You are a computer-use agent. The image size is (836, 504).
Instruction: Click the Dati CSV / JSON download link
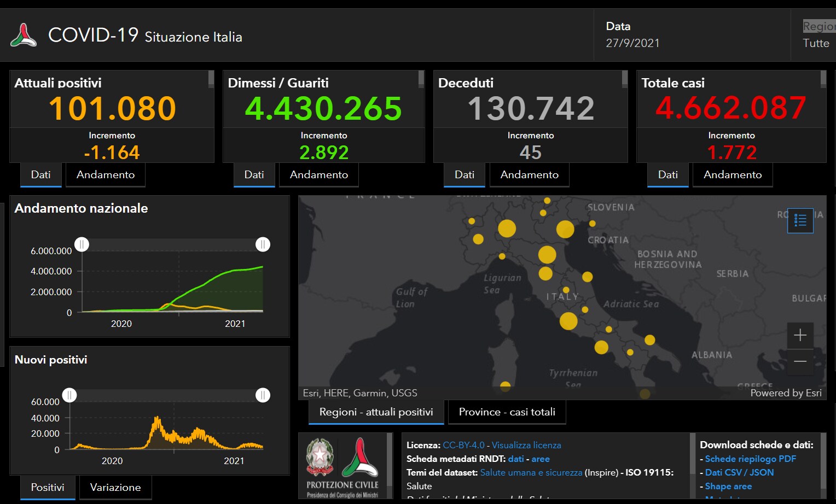coord(739,472)
